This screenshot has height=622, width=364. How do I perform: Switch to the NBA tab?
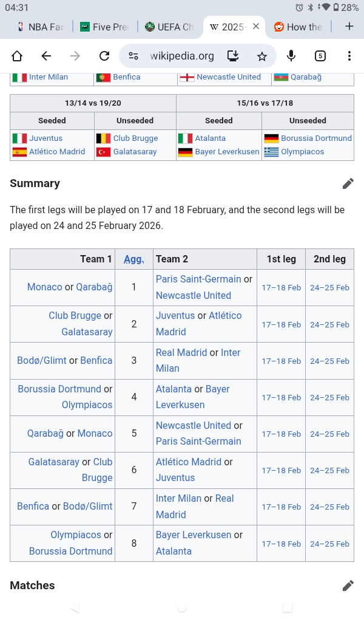[40, 27]
